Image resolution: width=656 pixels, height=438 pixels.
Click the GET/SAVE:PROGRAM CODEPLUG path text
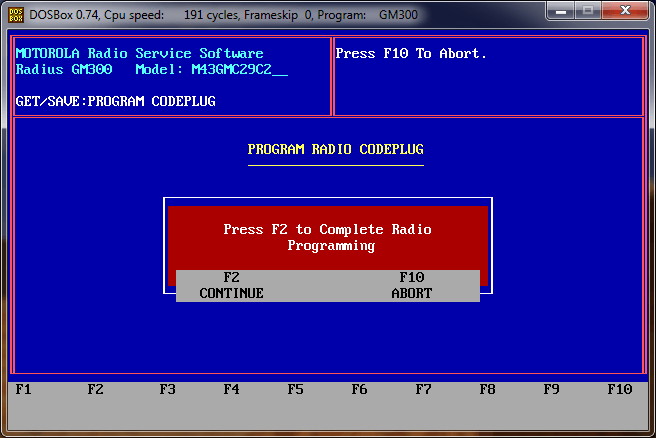click(x=115, y=102)
